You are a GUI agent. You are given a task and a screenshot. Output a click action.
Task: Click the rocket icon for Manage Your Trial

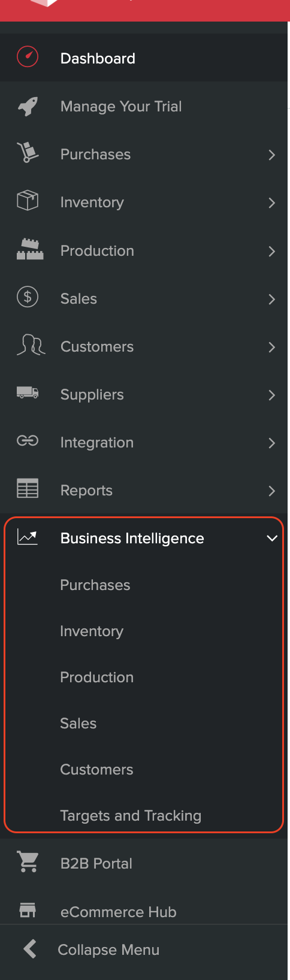(x=28, y=106)
